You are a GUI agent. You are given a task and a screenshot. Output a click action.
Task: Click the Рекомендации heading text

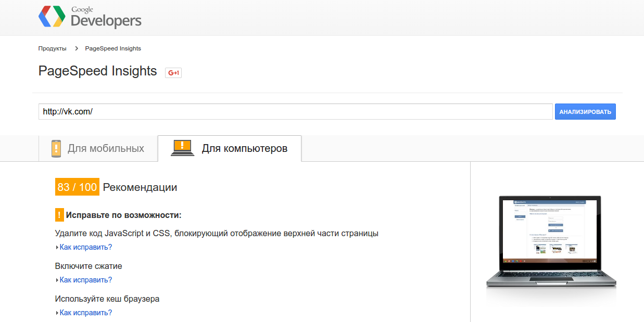tap(140, 187)
